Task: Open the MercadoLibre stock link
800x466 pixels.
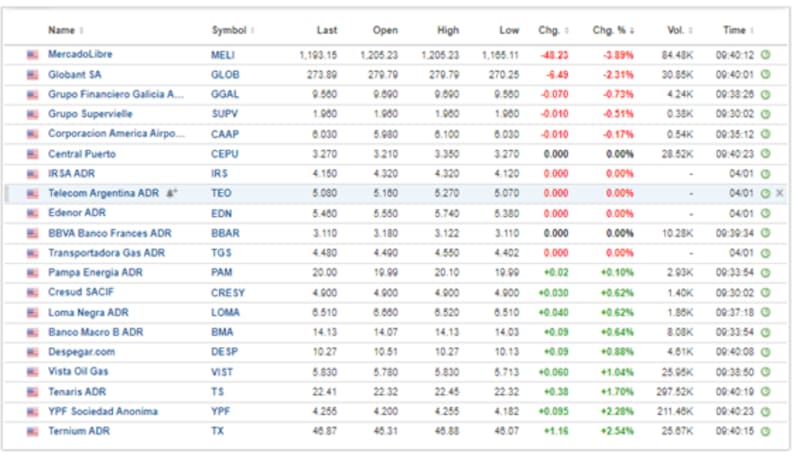Action: (x=82, y=54)
